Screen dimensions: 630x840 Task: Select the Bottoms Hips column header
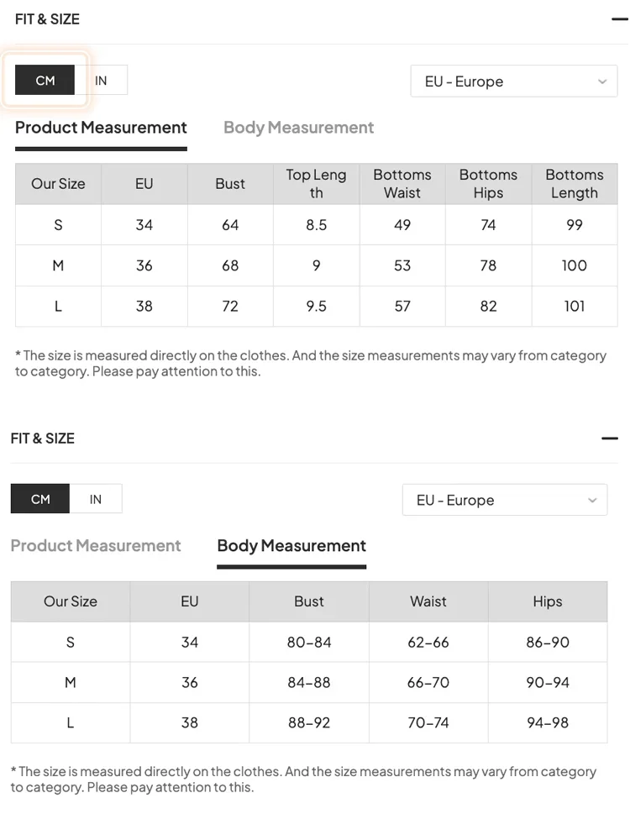pos(488,183)
